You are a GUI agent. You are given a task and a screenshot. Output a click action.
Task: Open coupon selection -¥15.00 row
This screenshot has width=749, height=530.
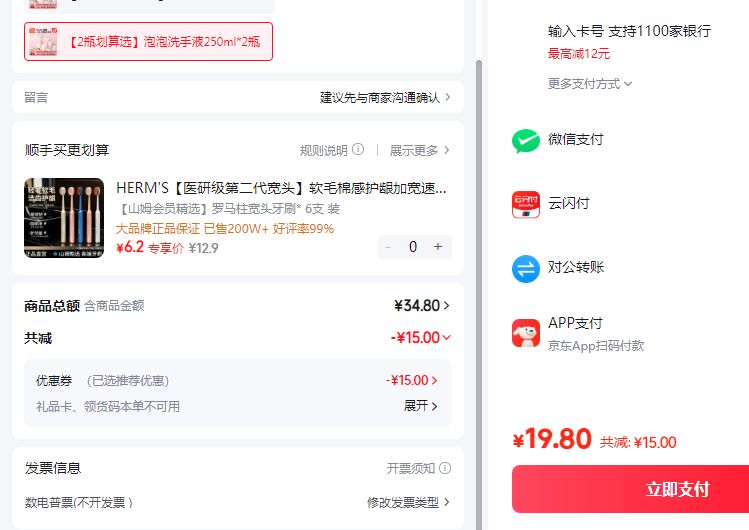(x=238, y=381)
